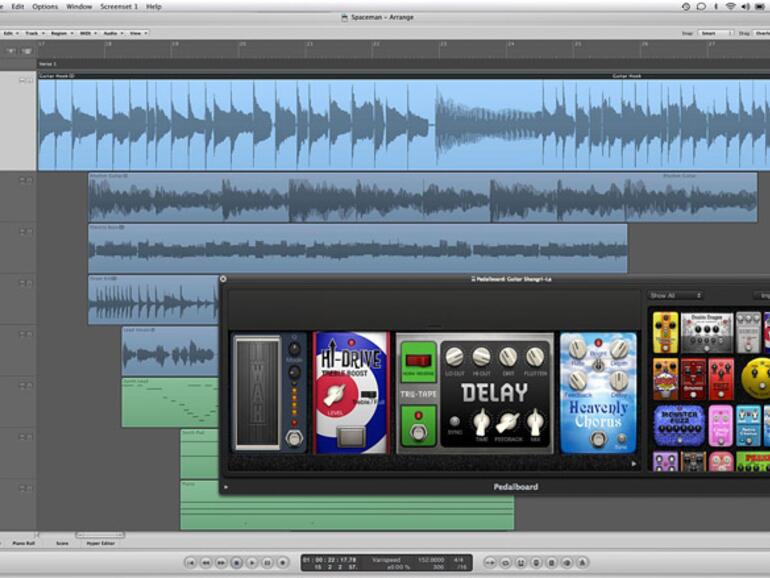The height and width of the screenshot is (578, 770).
Task: Open the Snap mode dropdown
Action: pyautogui.click(x=715, y=33)
